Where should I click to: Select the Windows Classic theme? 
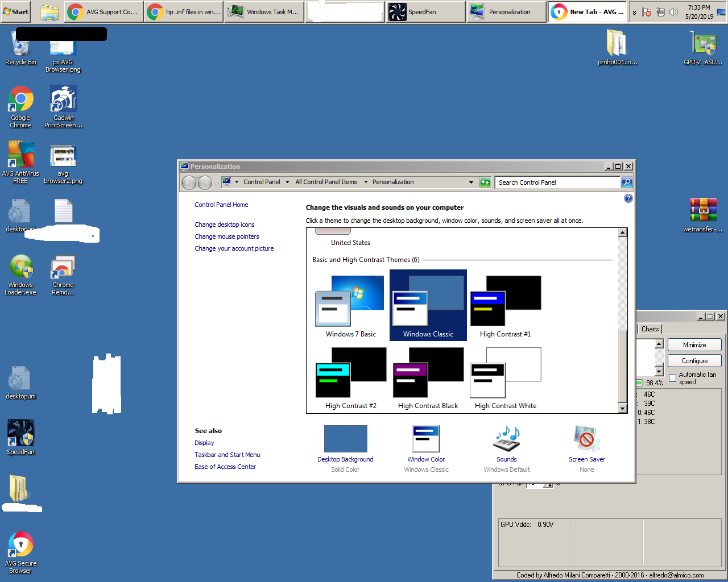[x=428, y=306]
